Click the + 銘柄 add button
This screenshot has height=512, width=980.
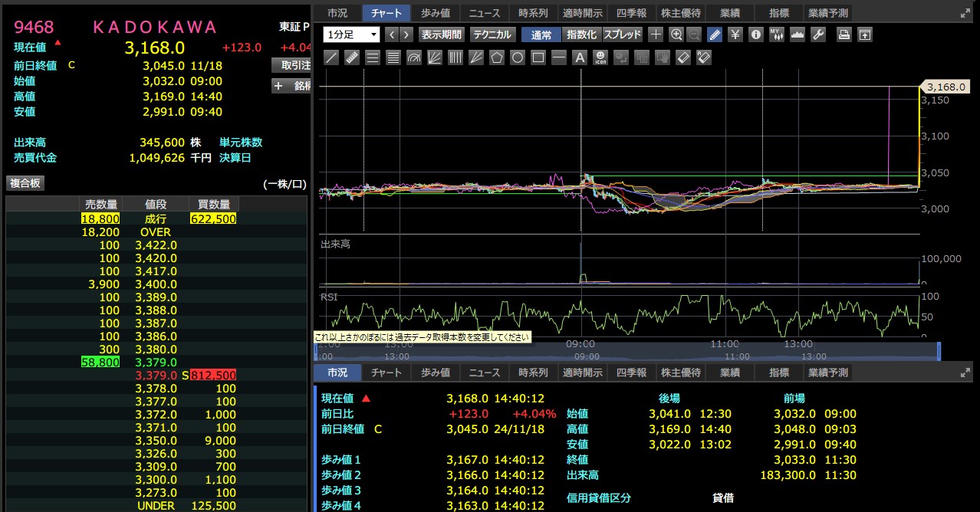[291, 86]
